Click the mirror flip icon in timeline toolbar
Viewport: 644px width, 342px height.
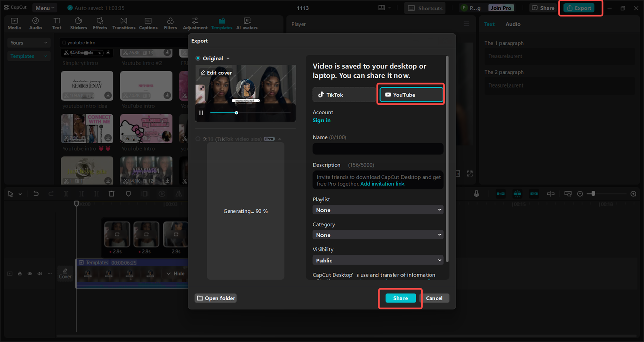point(178,194)
